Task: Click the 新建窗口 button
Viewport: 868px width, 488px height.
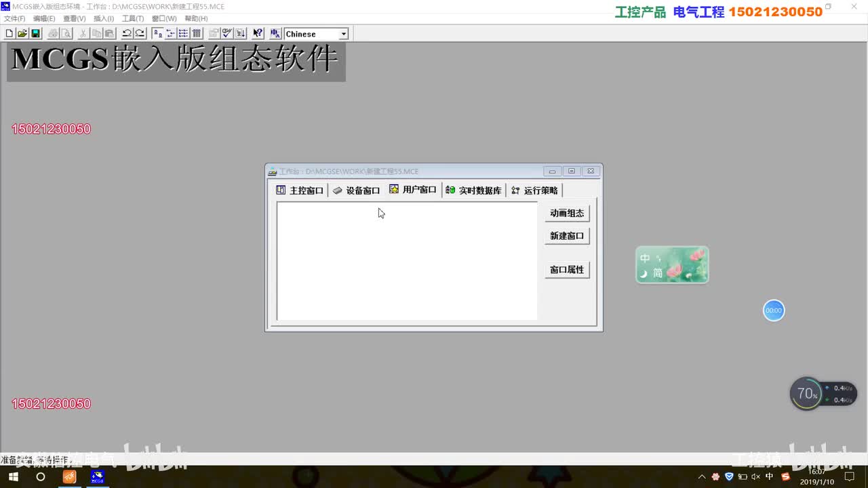Action: [567, 236]
